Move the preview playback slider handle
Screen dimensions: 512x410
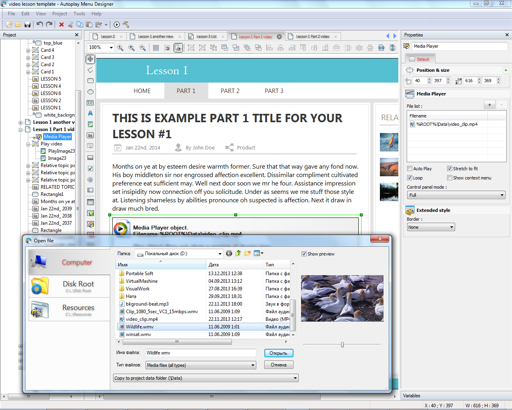(x=342, y=345)
